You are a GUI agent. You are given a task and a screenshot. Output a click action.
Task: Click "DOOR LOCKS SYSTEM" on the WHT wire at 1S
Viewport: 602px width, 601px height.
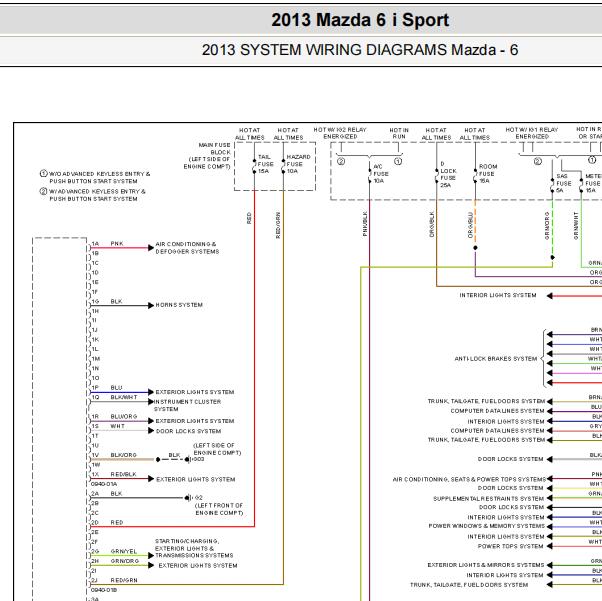188,431
